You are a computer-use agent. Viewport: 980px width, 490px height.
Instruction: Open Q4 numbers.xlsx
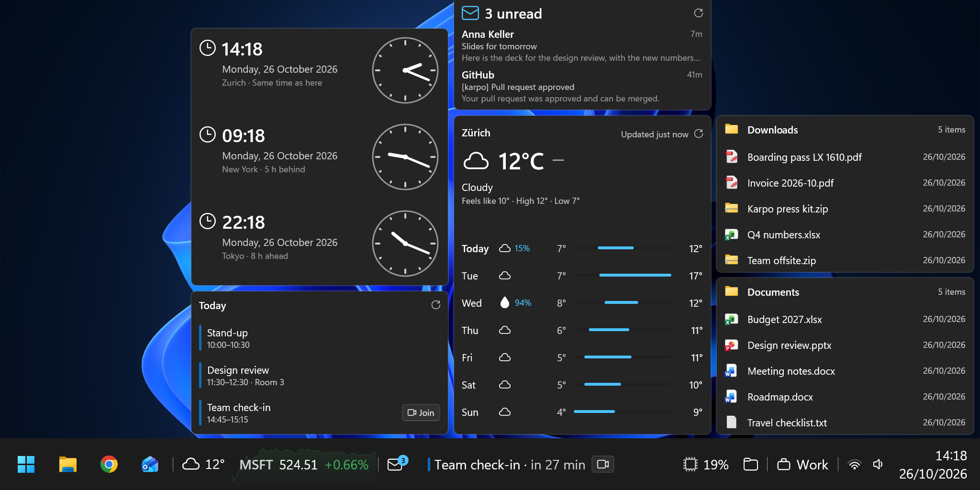pyautogui.click(x=845, y=234)
